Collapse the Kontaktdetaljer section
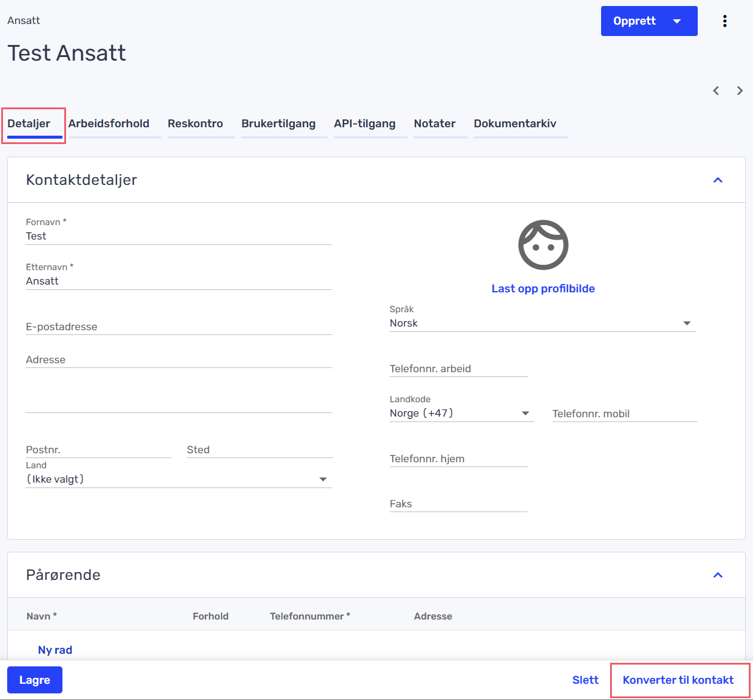The image size is (753, 700). (718, 180)
